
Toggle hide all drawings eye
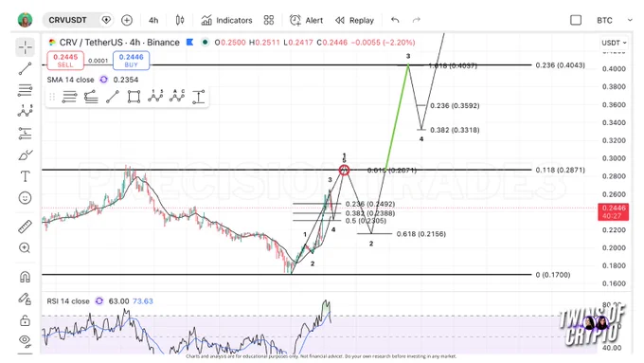25,340
